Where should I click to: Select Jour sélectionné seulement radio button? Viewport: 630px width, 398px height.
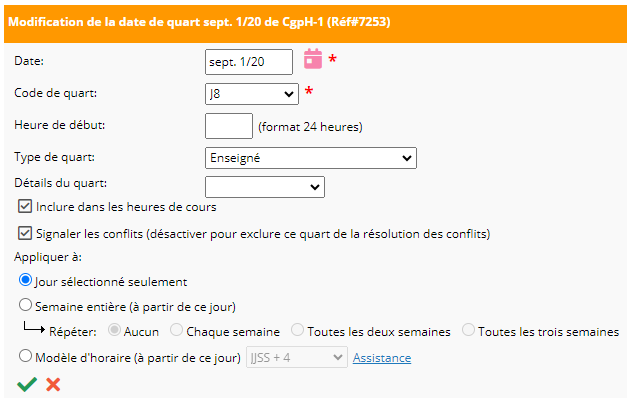point(25,280)
